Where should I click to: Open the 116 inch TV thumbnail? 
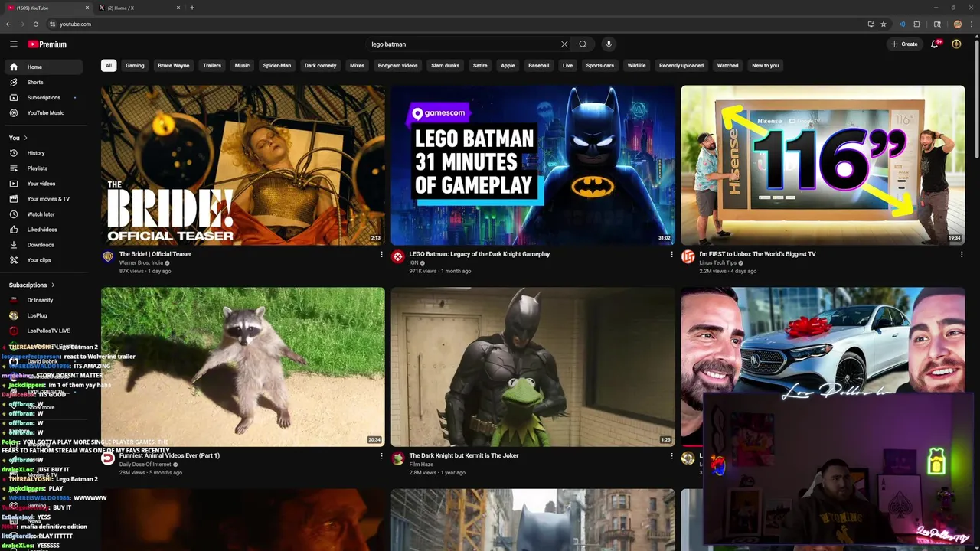pyautogui.click(x=823, y=165)
